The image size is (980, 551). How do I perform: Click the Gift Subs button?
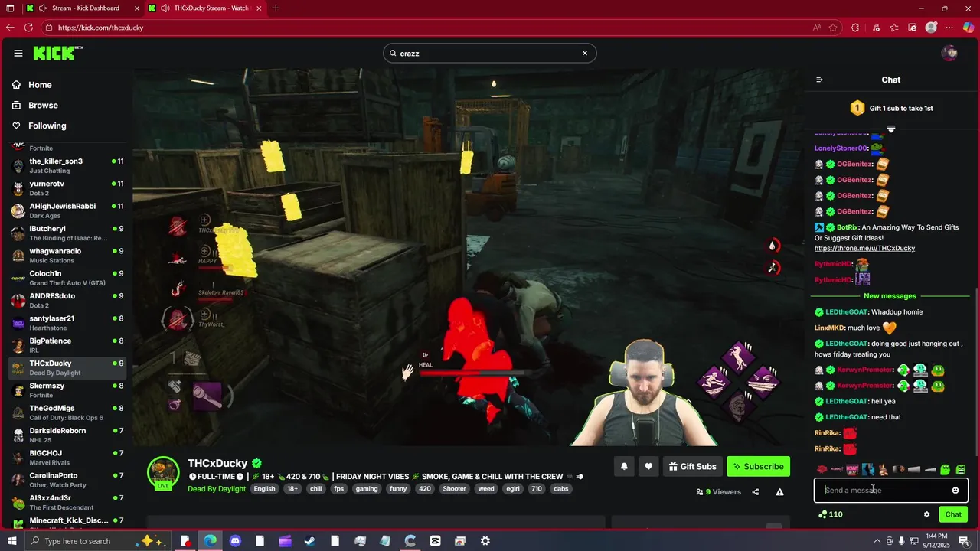pos(692,467)
